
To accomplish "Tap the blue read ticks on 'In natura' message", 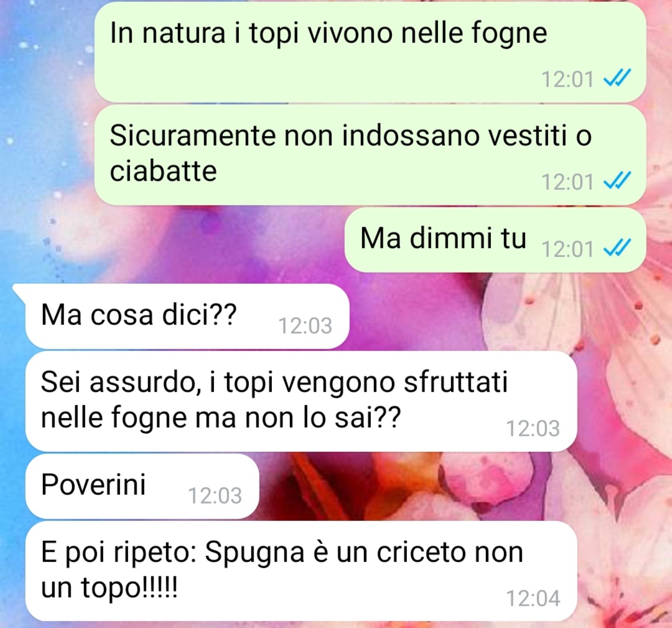I will [617, 78].
